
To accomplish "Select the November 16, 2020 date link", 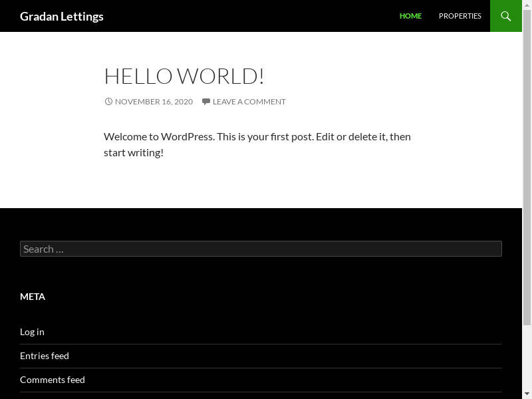I will (154, 102).
